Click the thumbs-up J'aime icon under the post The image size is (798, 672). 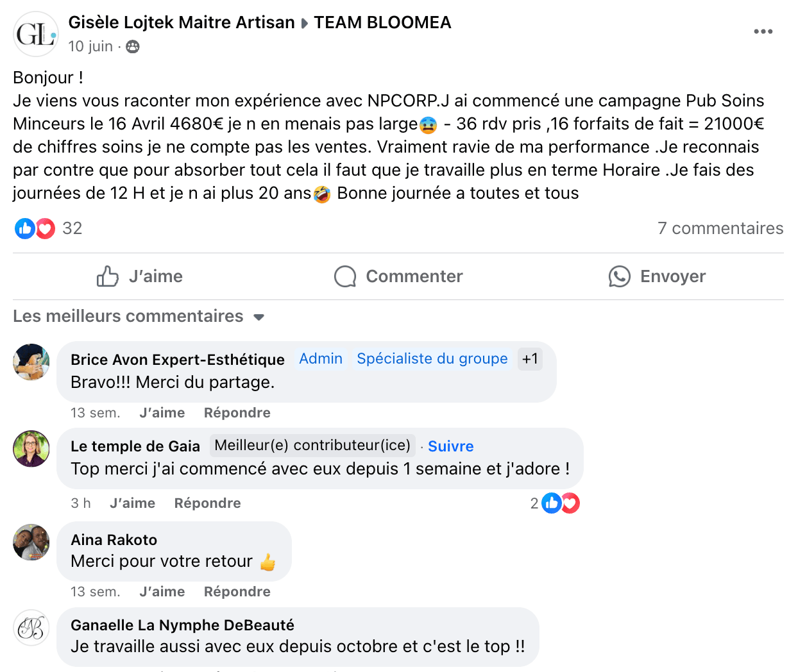(x=108, y=276)
